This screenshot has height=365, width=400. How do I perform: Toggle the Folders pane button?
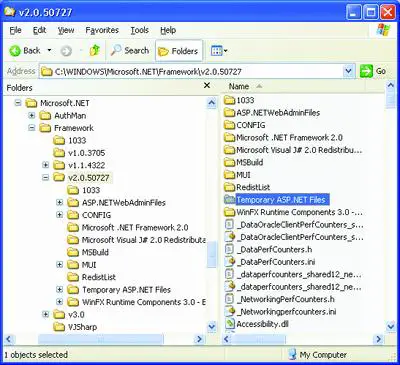pos(179,51)
